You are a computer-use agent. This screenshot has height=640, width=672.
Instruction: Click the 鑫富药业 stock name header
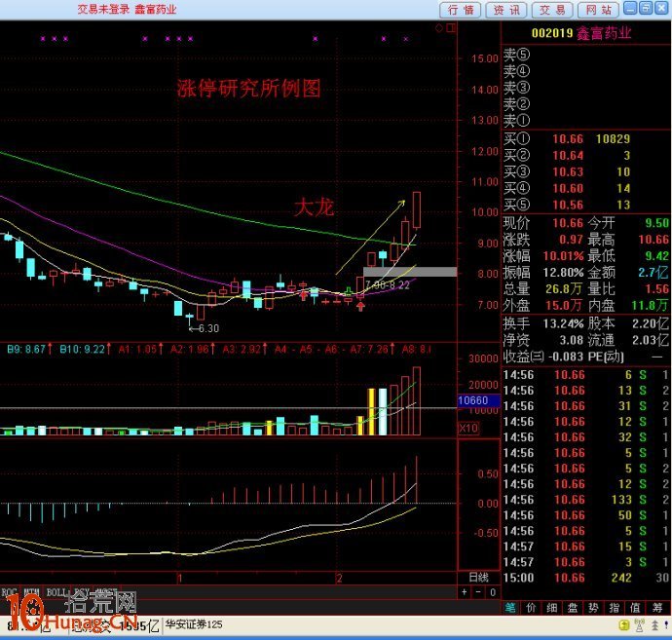coord(604,33)
